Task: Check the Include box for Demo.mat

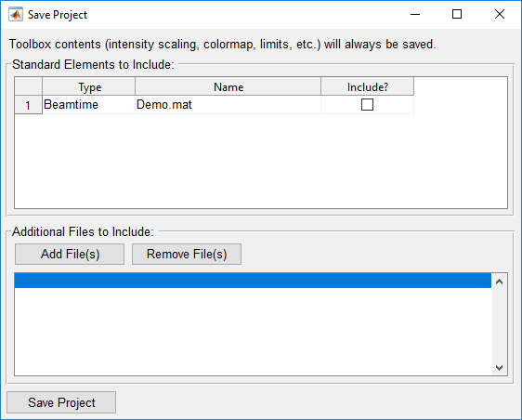Action: 367,105
